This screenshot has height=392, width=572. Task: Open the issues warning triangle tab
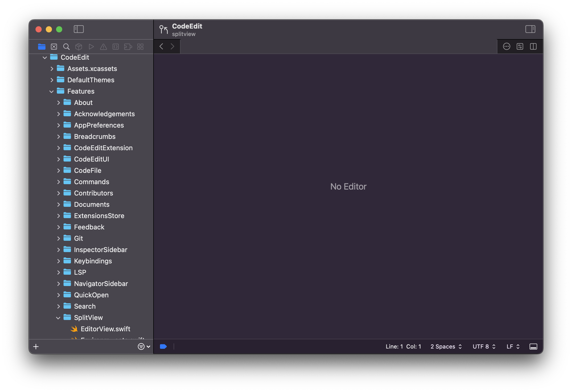pos(103,47)
